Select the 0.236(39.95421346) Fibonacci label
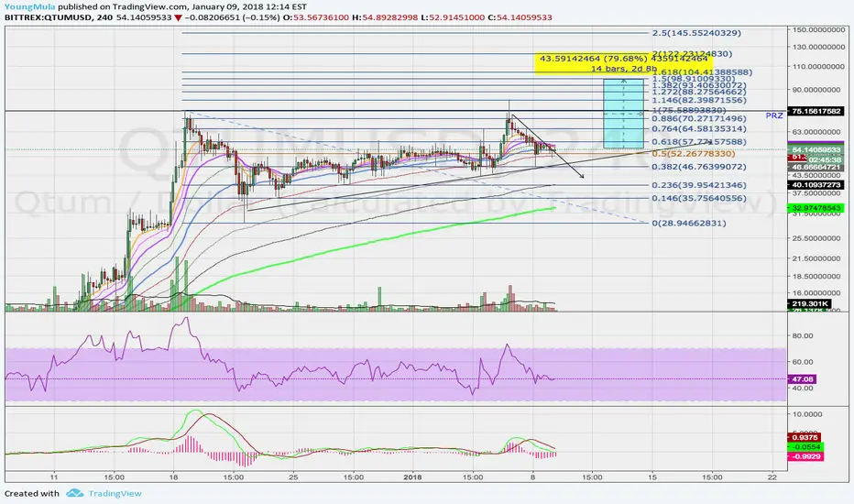The width and height of the screenshot is (854, 504). point(699,185)
